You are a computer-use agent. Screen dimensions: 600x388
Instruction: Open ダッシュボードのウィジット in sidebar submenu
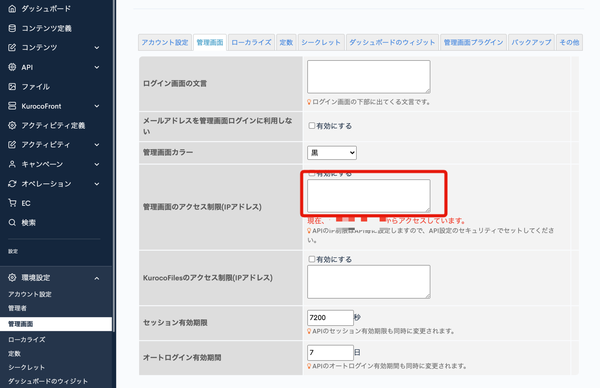pyautogui.click(x=48, y=381)
